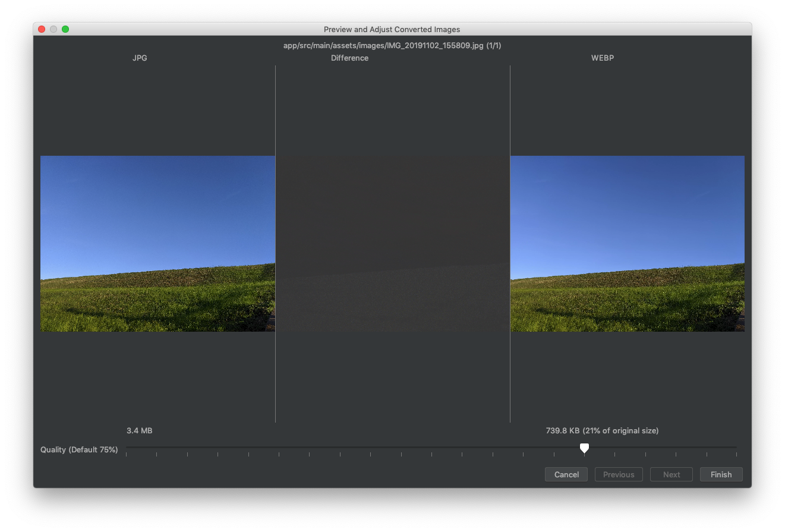Viewport: 785px width, 532px height.
Task: Click the 739.8 KB converted size label
Action: (602, 430)
